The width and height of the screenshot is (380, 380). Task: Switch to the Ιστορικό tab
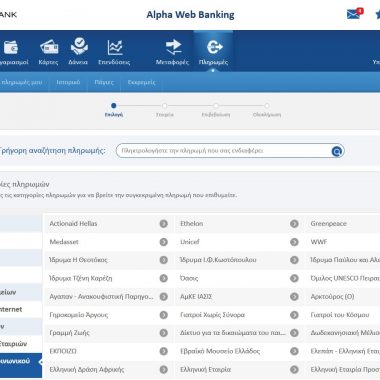point(68,82)
